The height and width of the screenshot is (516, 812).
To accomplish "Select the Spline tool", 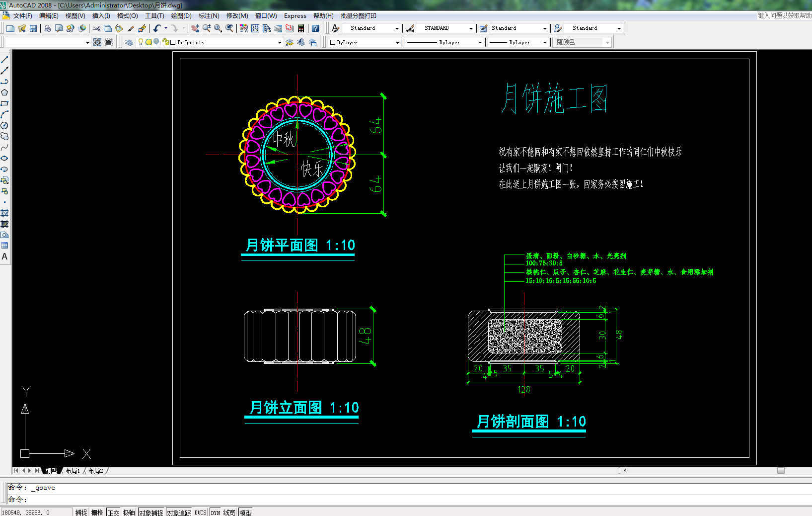I will [4, 147].
